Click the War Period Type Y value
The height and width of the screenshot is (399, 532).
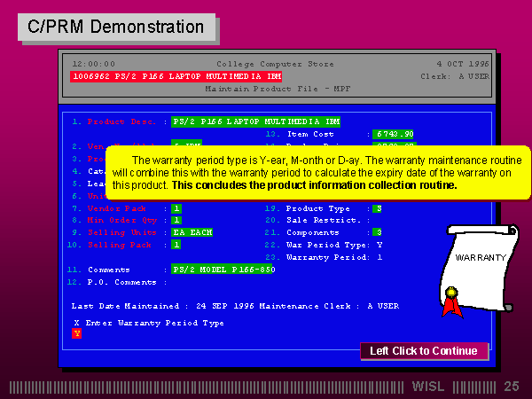pos(379,245)
